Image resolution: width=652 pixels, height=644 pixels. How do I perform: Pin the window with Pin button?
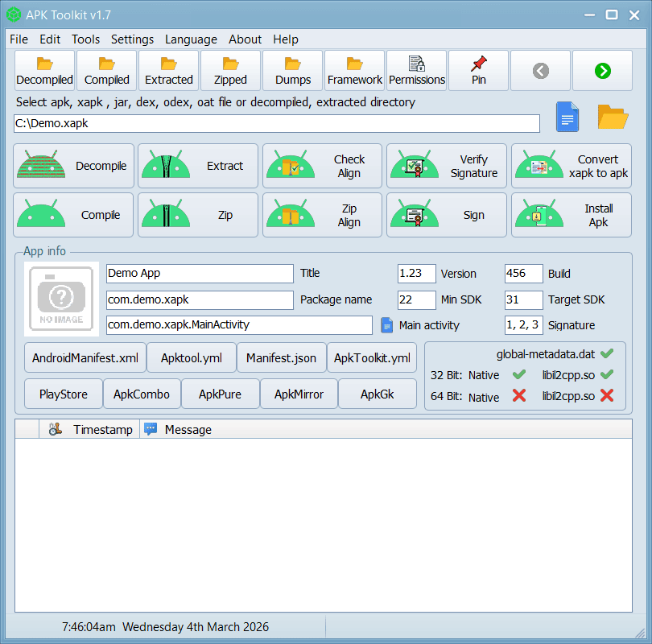pos(479,71)
